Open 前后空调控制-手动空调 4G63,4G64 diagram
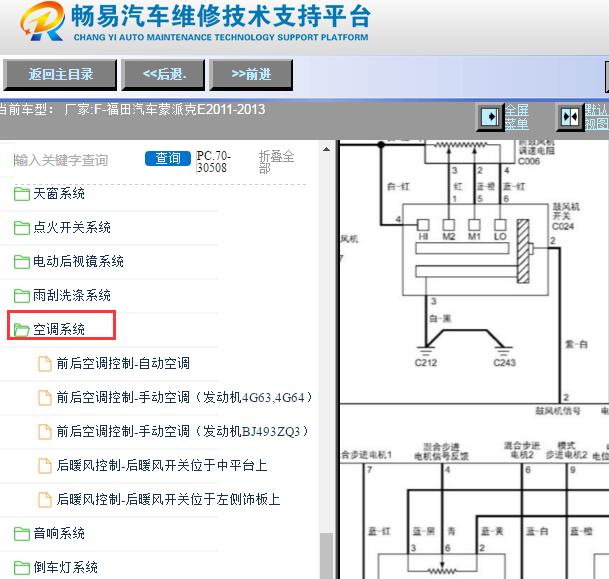Viewport: 609px width, 579px height. (x=184, y=397)
